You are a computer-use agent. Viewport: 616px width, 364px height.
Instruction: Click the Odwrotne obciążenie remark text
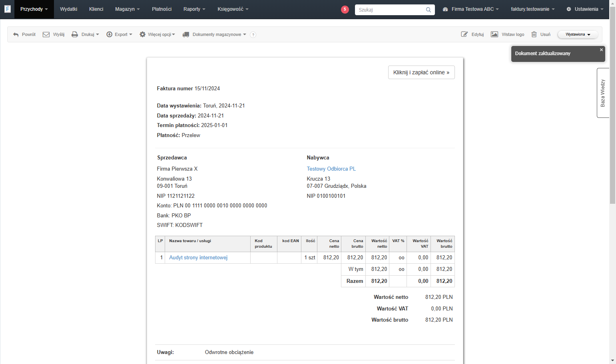[x=229, y=352]
